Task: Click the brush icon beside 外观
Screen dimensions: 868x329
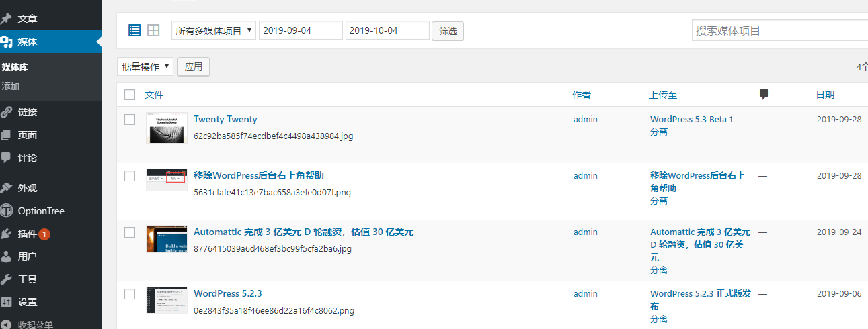Action: [7, 188]
